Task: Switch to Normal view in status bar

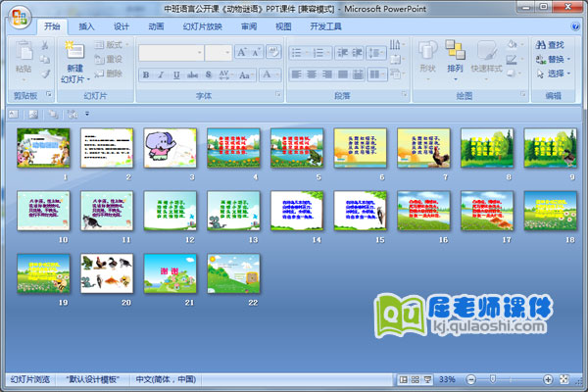Action: (405, 379)
